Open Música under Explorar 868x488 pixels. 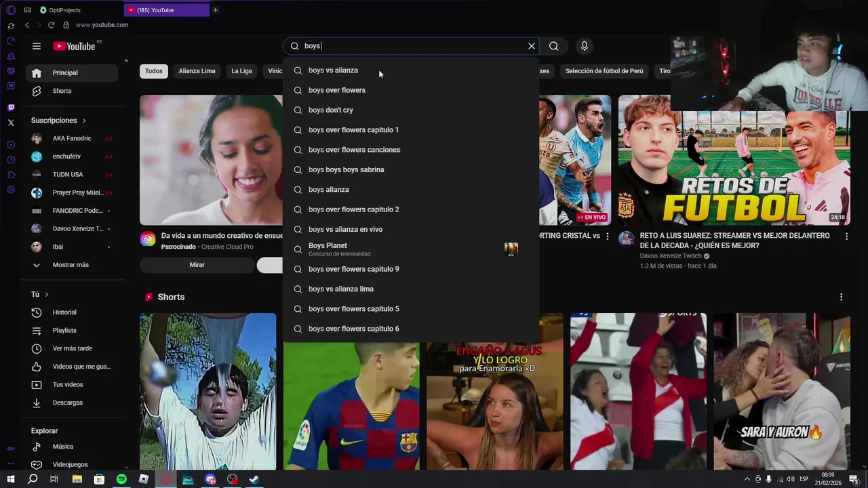coord(72,447)
